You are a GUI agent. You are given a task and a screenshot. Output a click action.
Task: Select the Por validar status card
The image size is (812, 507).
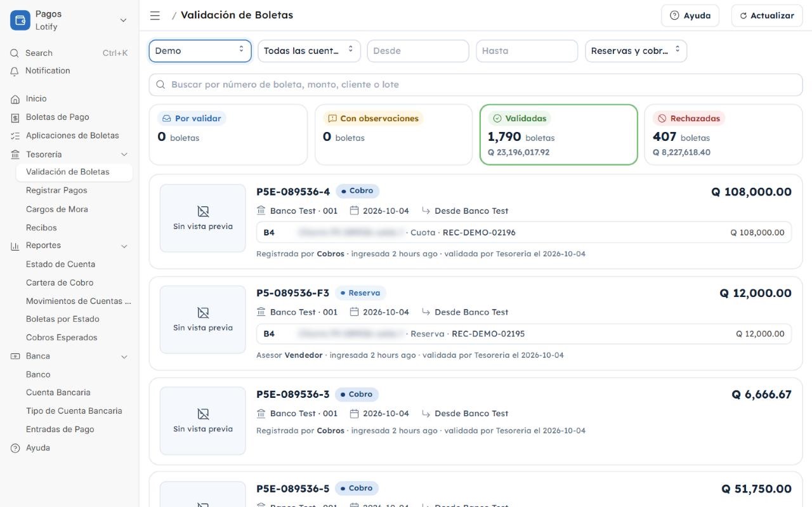(x=228, y=135)
